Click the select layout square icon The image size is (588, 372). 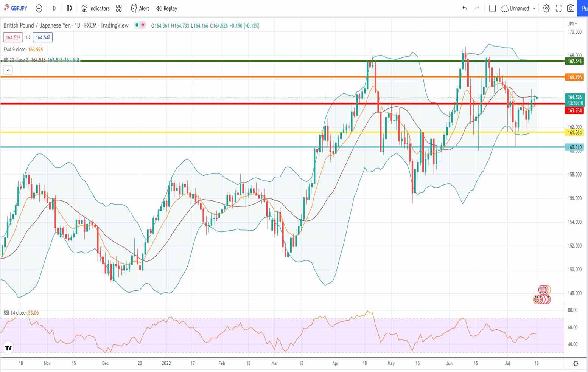(492, 8)
